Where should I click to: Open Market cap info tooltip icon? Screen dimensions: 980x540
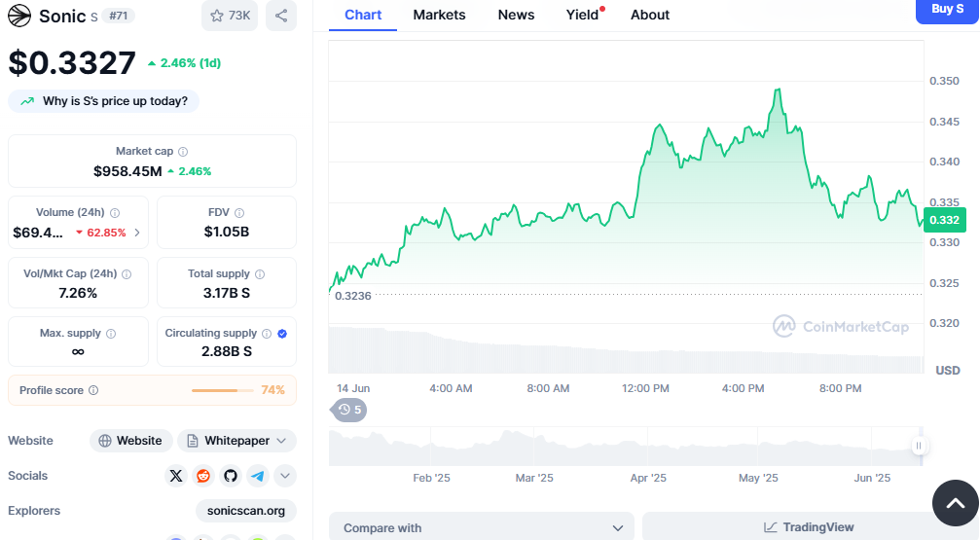(183, 151)
